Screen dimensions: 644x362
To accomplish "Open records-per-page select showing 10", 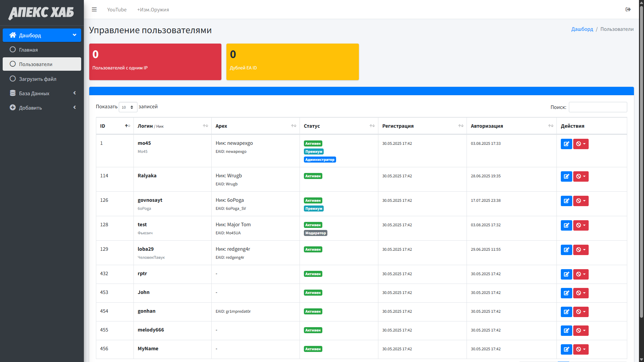I will [128, 107].
